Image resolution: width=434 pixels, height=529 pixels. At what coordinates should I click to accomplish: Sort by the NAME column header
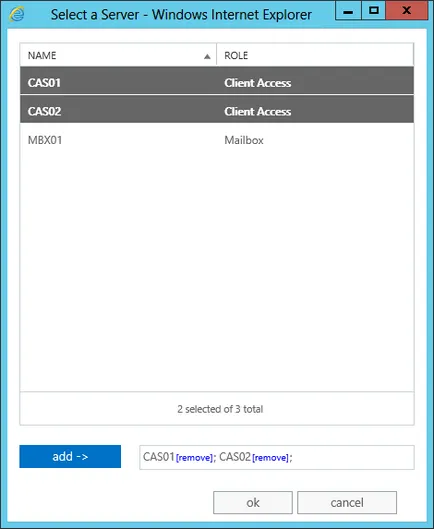pos(118,55)
